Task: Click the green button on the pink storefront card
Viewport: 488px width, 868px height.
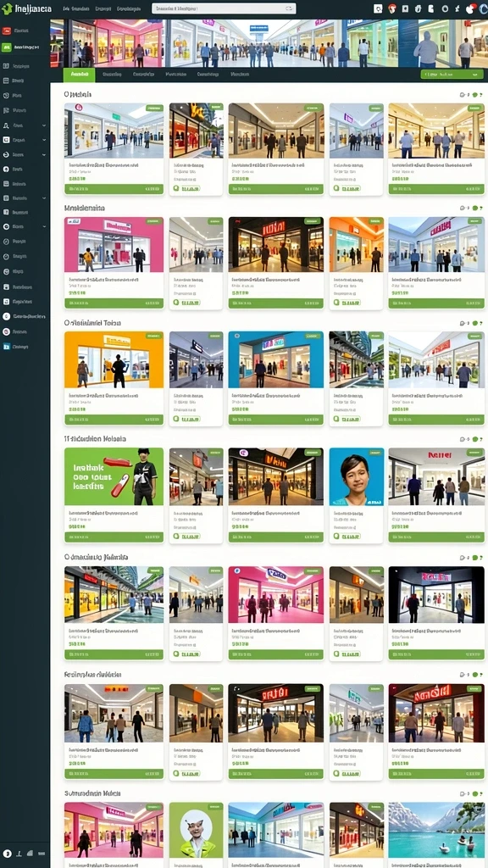Action: click(x=114, y=303)
